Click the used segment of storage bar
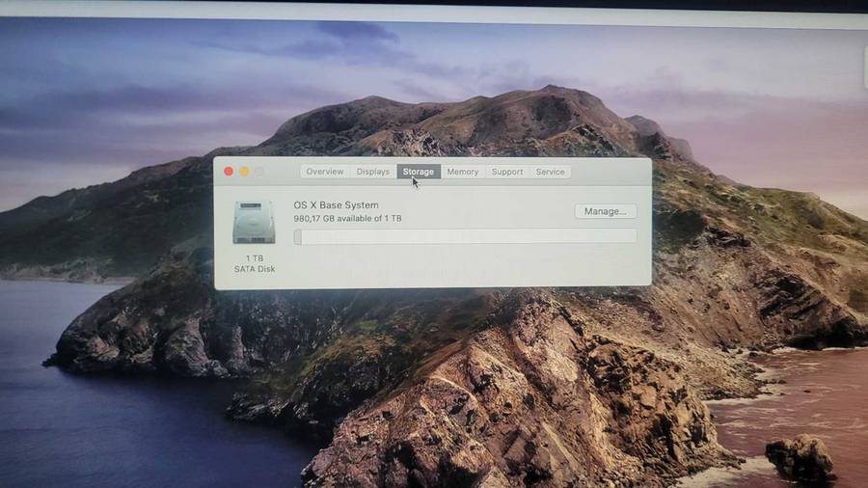The width and height of the screenshot is (868, 488). 298,236
